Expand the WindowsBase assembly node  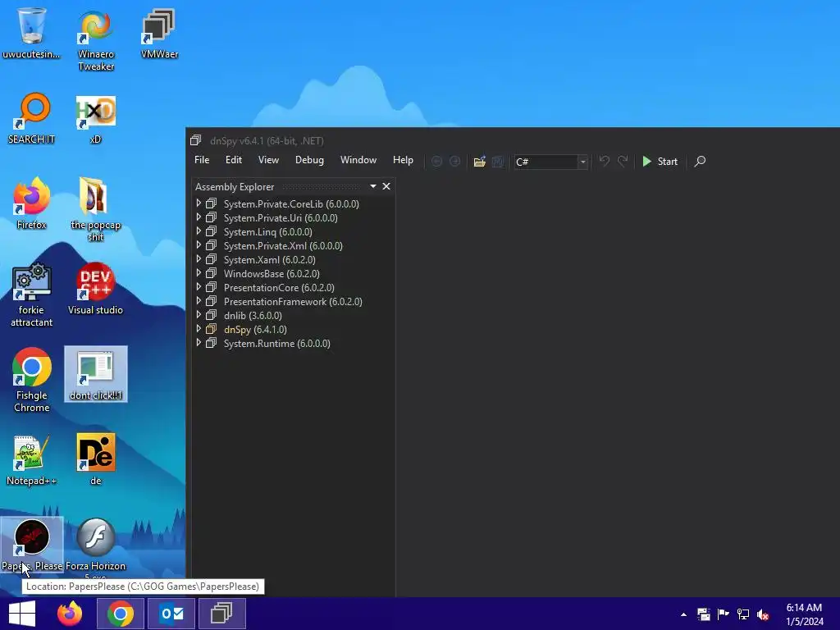[x=199, y=273]
